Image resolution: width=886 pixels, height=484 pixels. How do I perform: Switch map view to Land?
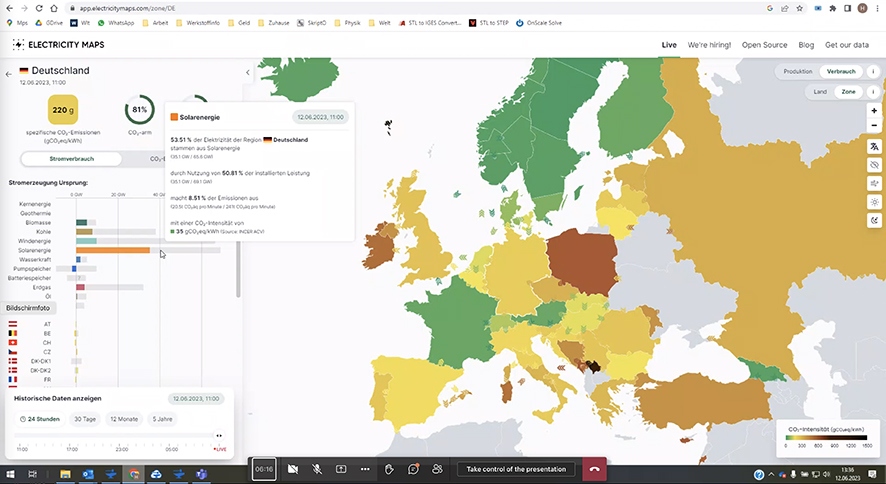click(820, 91)
